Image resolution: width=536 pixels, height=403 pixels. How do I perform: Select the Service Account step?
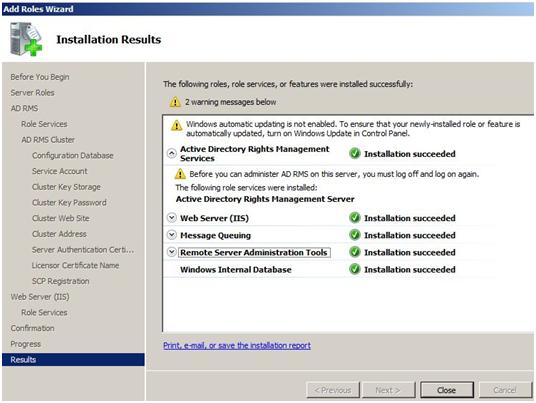tap(59, 171)
